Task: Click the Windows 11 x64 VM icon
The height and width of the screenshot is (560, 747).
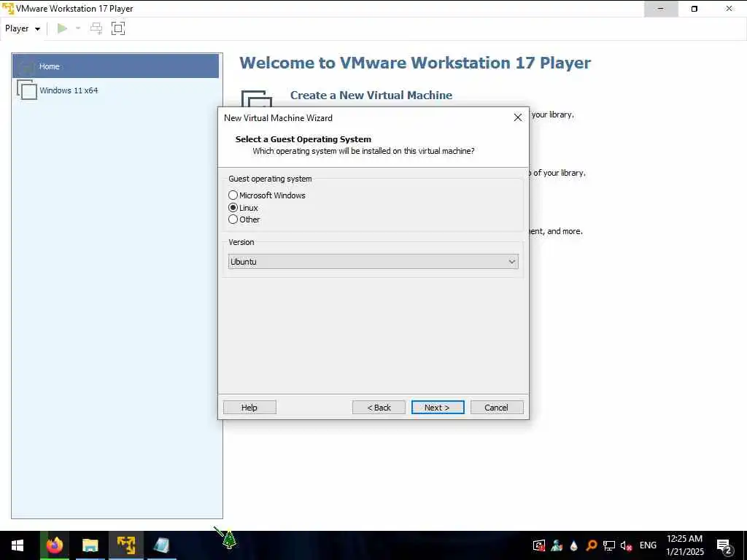Action: click(x=27, y=90)
